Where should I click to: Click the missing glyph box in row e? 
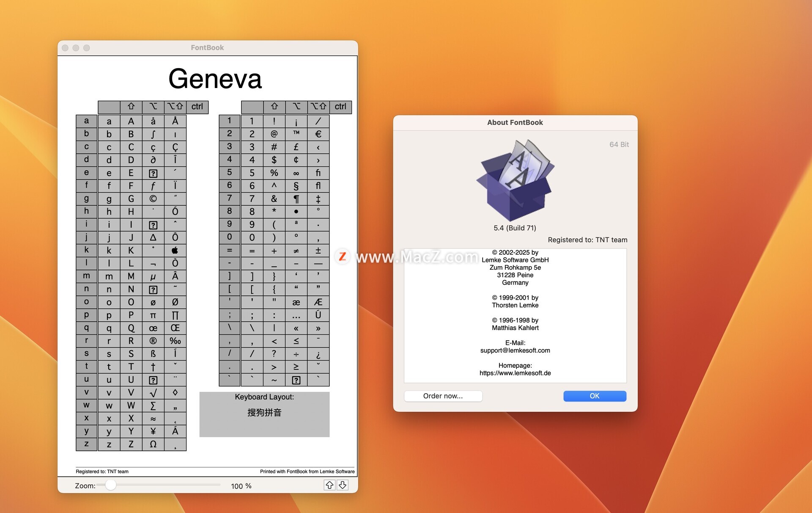(153, 173)
